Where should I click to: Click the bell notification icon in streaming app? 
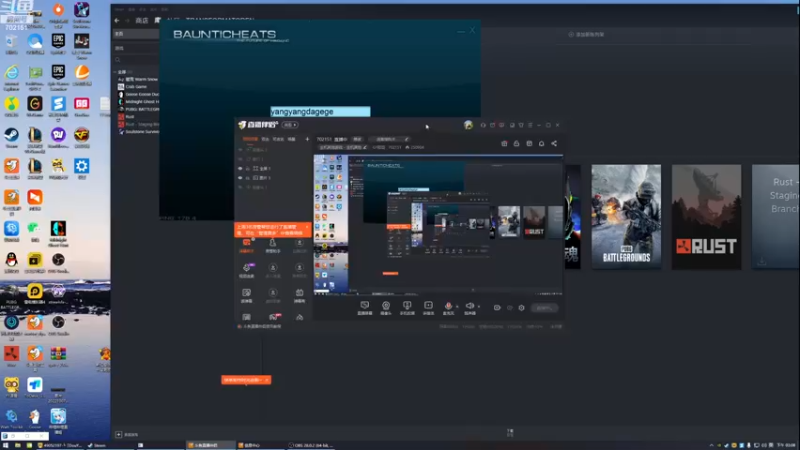tap(541, 143)
